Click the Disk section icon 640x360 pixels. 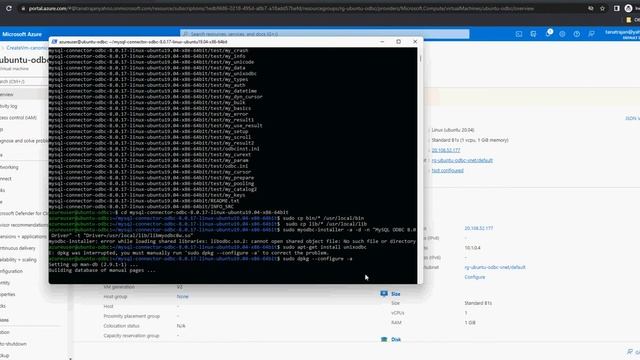[x=384, y=339]
